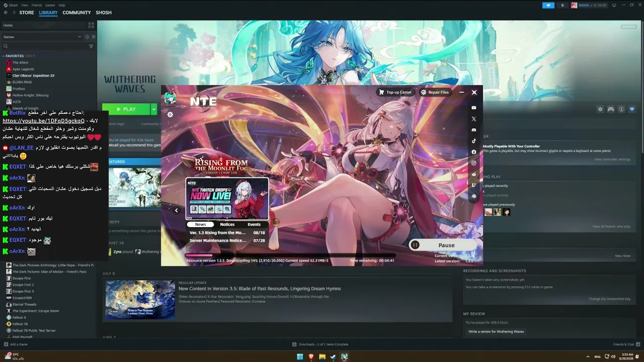Select ELDEN RING in library list

(x=22, y=82)
